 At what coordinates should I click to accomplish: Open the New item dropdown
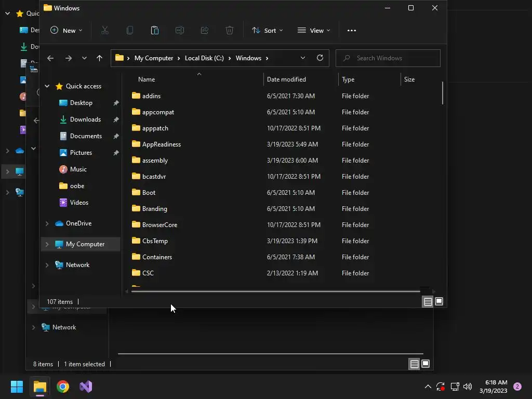[x=66, y=31]
